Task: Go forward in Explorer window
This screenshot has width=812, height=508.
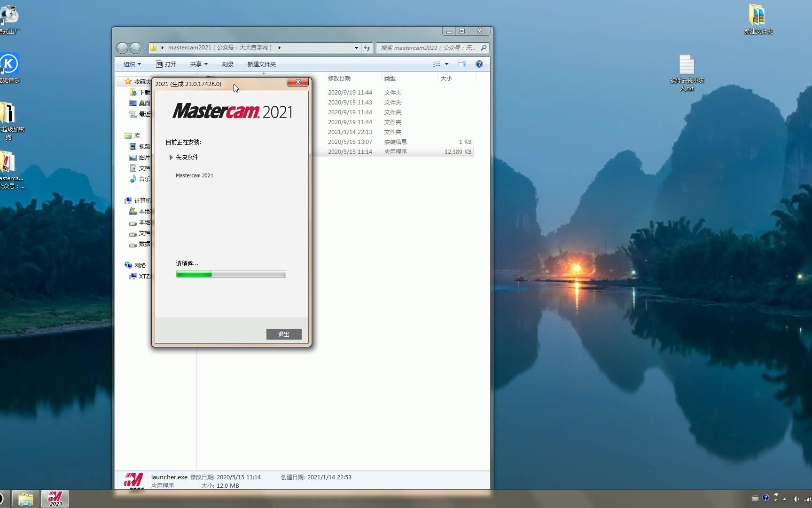Action: 135,48
